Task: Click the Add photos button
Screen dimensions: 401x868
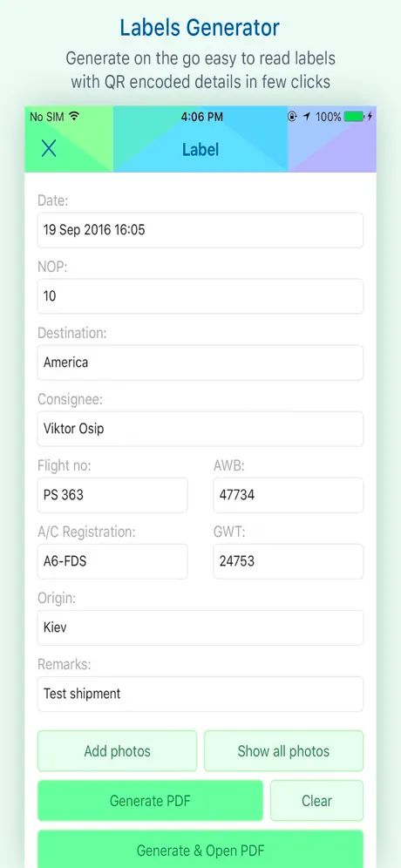Action: [118, 750]
